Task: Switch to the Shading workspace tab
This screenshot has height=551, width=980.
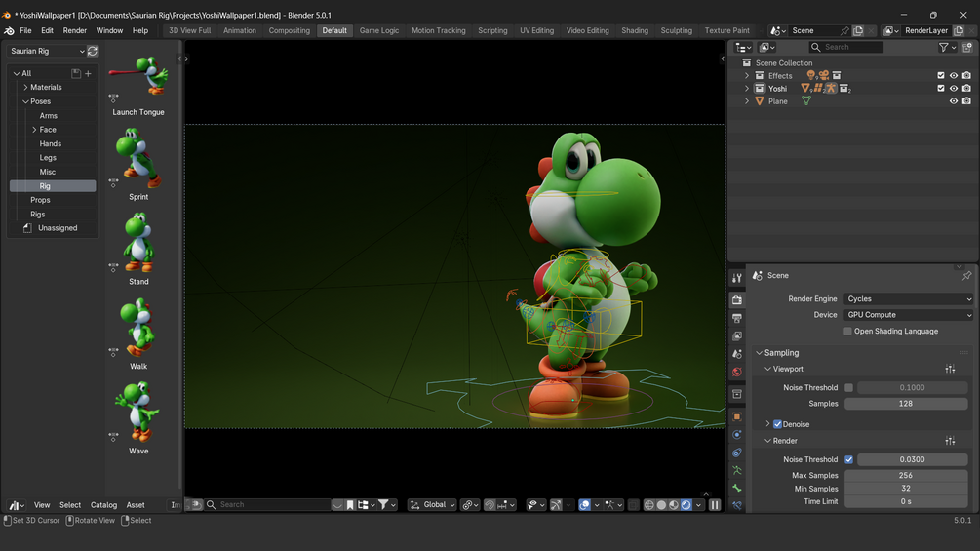Action: [635, 30]
